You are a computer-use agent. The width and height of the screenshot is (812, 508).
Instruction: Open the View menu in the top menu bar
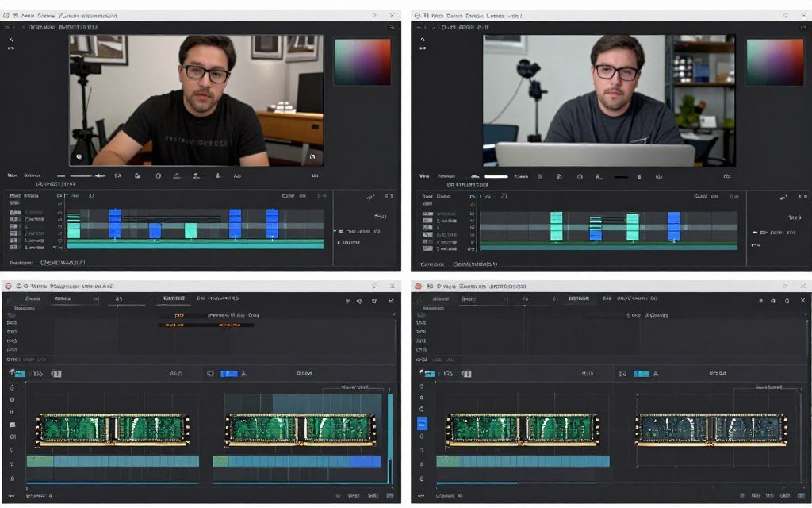click(x=11, y=176)
